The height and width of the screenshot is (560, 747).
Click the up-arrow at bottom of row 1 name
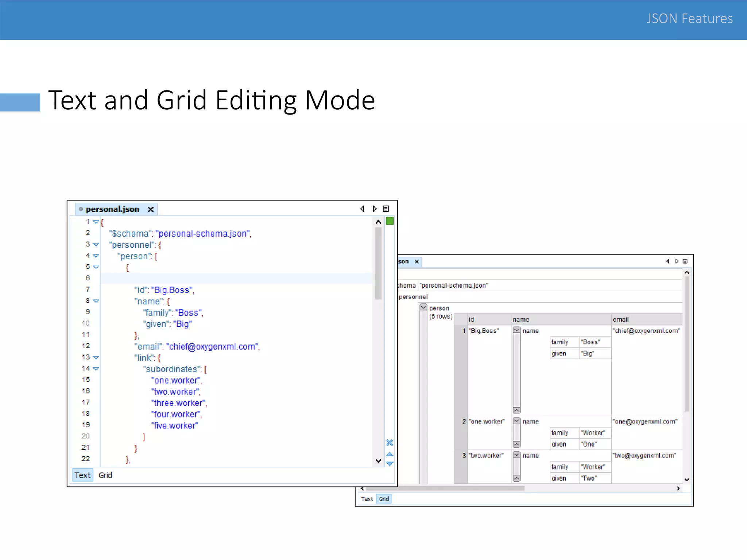tap(516, 411)
